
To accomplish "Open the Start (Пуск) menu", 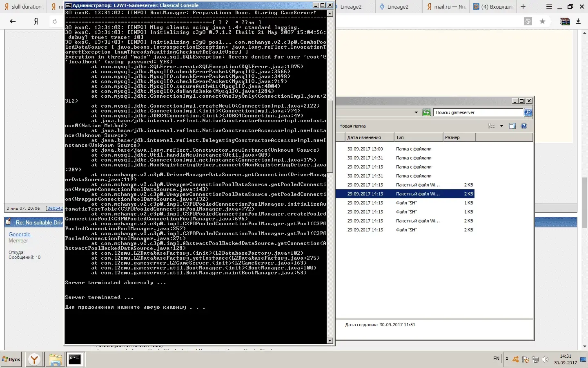I will tap(11, 359).
